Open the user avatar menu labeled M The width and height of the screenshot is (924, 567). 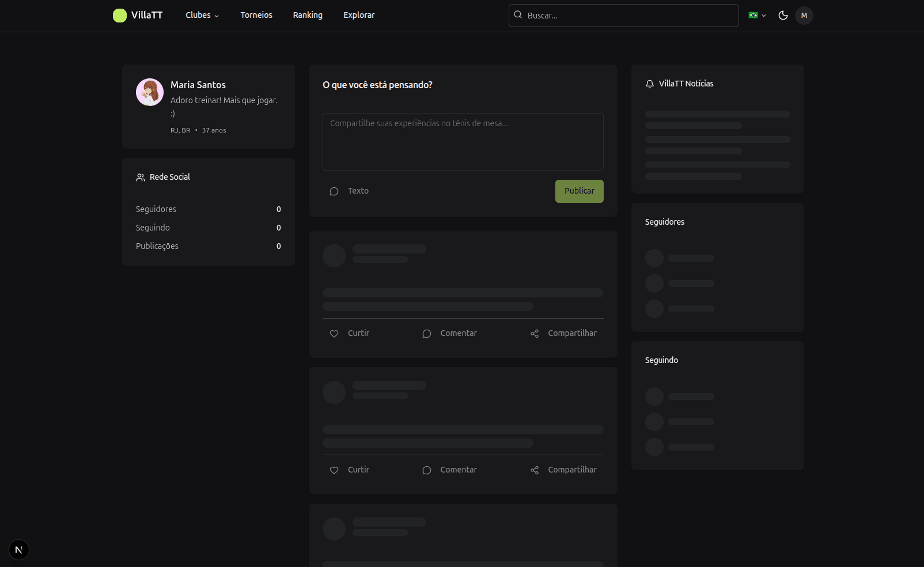coord(804,16)
